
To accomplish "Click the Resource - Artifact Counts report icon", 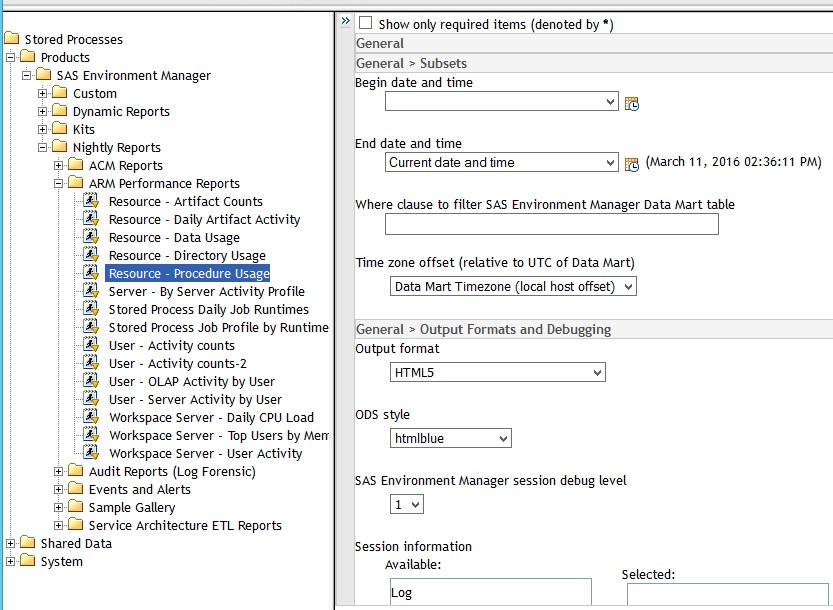I will tap(91, 202).
